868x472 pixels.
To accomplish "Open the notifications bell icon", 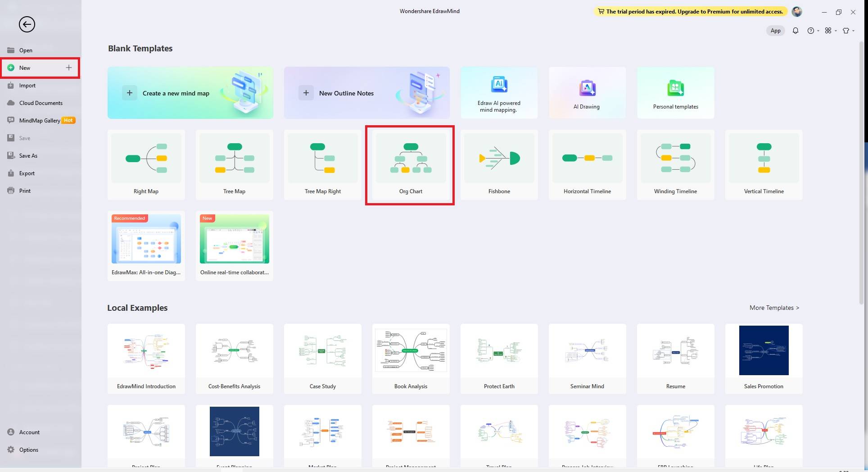I will point(796,31).
